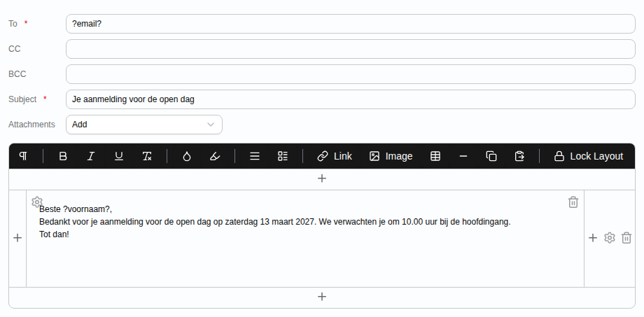
Task: Click the Subject field
Action: coord(350,99)
